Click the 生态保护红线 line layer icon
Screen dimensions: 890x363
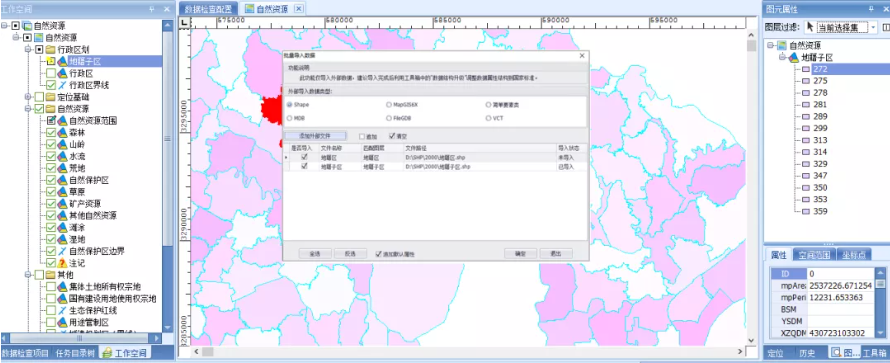(62, 310)
